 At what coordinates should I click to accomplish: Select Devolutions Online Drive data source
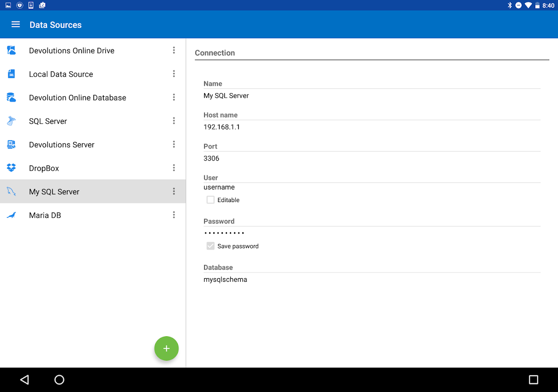click(x=93, y=51)
